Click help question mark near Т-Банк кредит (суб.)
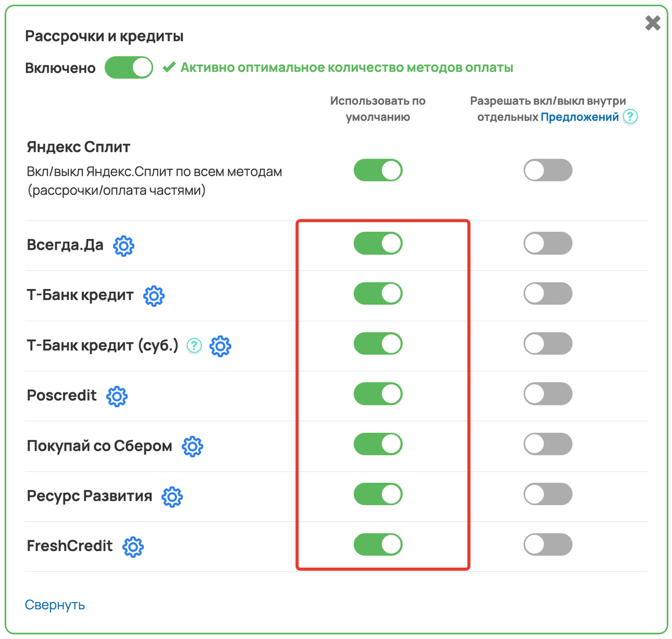The image size is (672, 639). click(194, 346)
